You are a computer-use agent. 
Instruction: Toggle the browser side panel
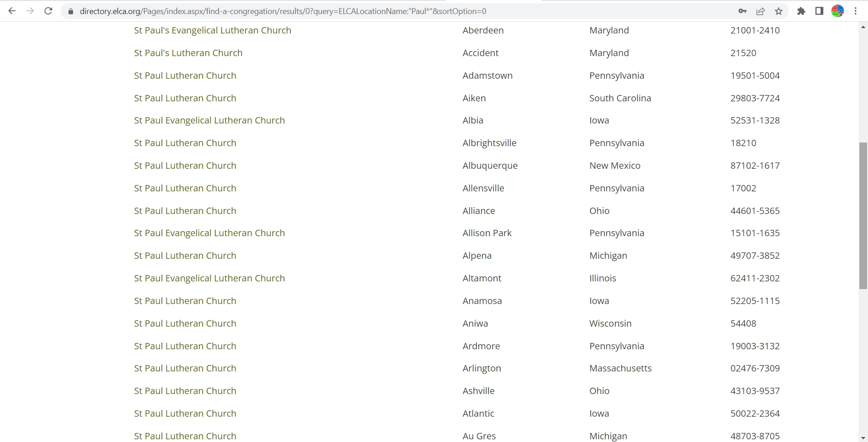point(819,11)
